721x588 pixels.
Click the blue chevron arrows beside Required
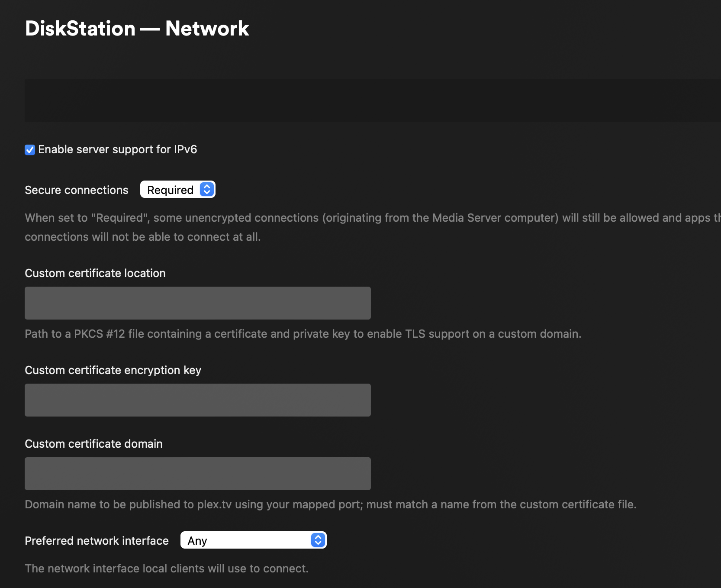click(x=207, y=190)
